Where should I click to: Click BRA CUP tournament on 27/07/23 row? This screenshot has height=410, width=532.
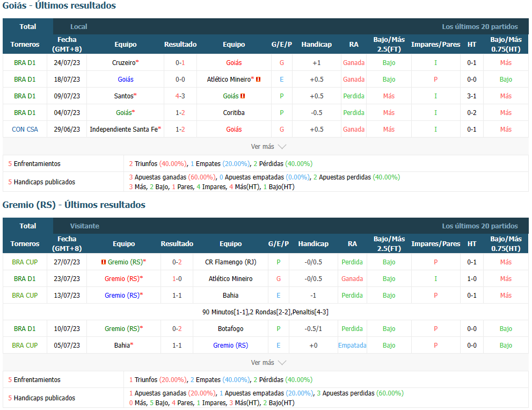(25, 262)
